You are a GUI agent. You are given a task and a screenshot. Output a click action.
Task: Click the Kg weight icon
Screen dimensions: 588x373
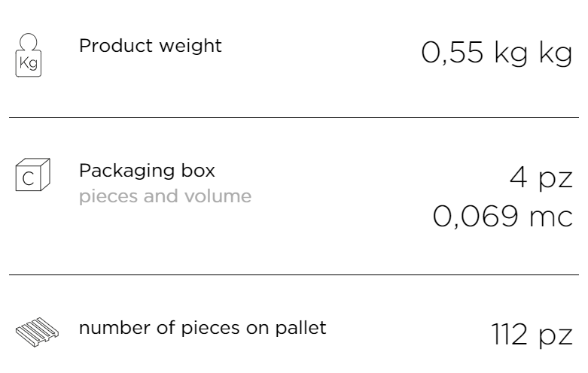point(29,55)
